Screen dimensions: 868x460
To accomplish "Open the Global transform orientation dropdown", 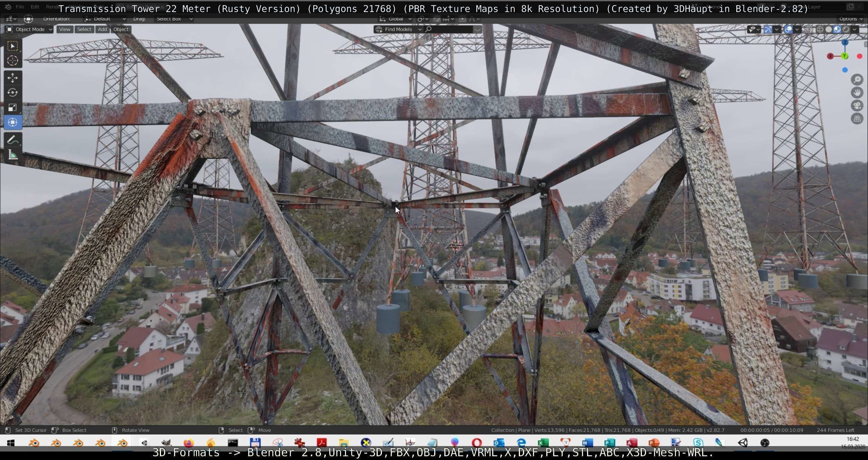I will coord(395,19).
